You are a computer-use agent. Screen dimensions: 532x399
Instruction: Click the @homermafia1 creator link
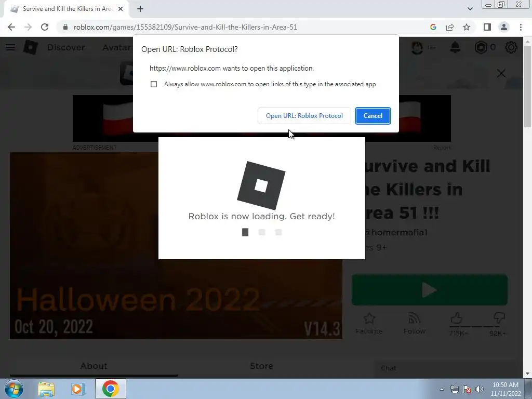tap(395, 232)
